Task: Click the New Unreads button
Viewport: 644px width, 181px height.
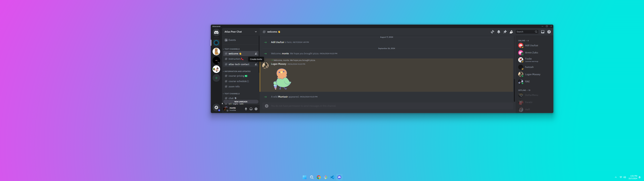Action: click(x=241, y=102)
